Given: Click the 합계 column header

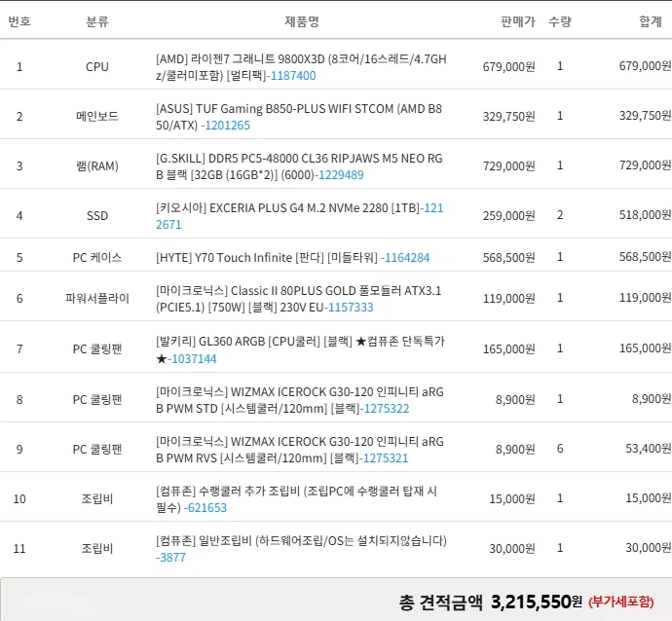Looking at the screenshot, I should point(651,21).
